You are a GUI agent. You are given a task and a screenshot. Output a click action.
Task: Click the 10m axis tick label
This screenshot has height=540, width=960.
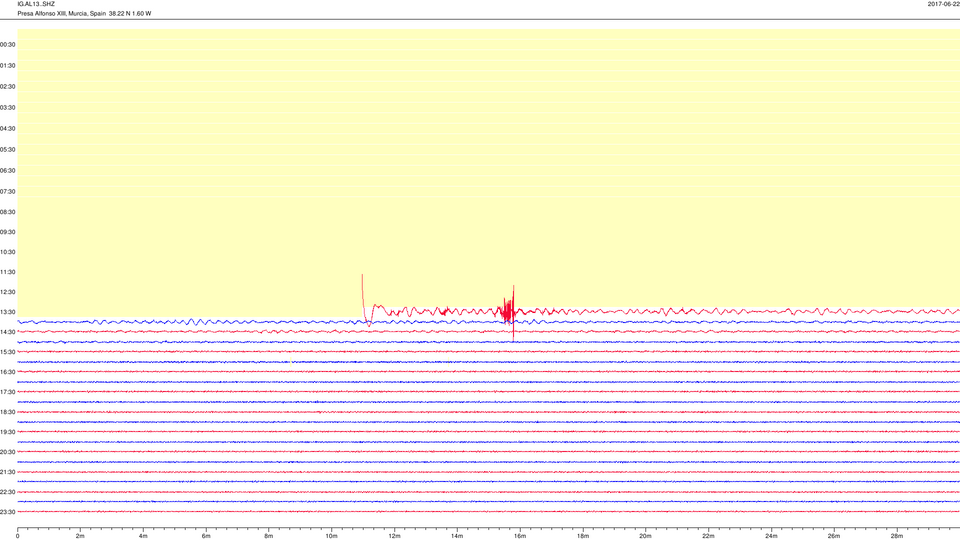click(x=332, y=536)
